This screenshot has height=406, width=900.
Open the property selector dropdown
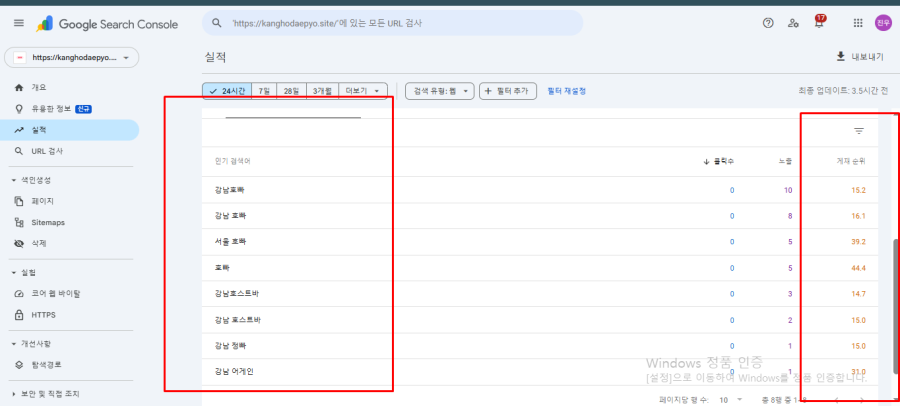click(x=71, y=58)
